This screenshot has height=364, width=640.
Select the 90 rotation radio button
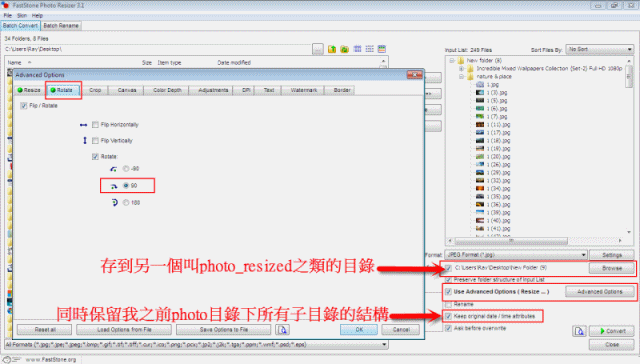(126, 186)
